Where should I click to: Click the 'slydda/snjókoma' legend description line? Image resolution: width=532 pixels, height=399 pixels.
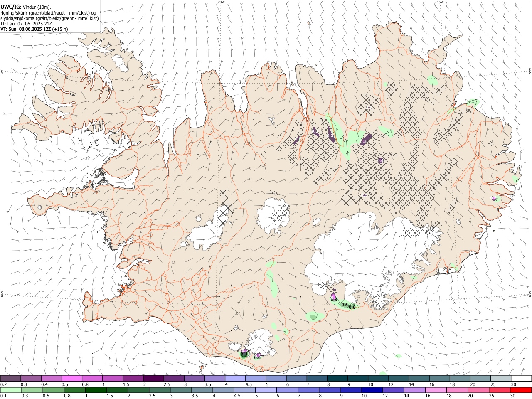(49, 18)
